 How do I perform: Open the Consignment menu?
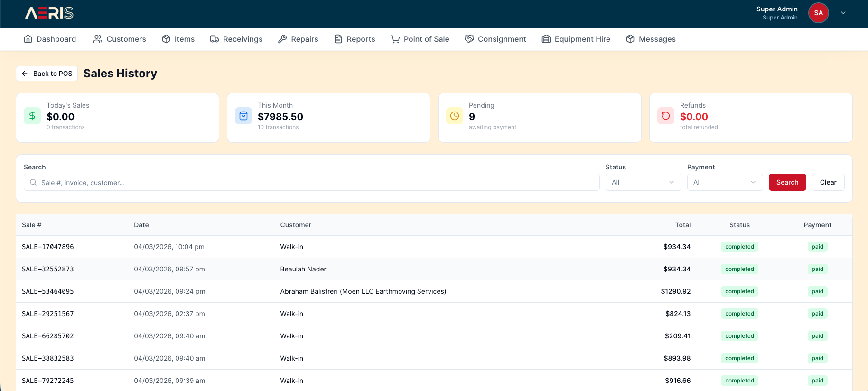495,39
